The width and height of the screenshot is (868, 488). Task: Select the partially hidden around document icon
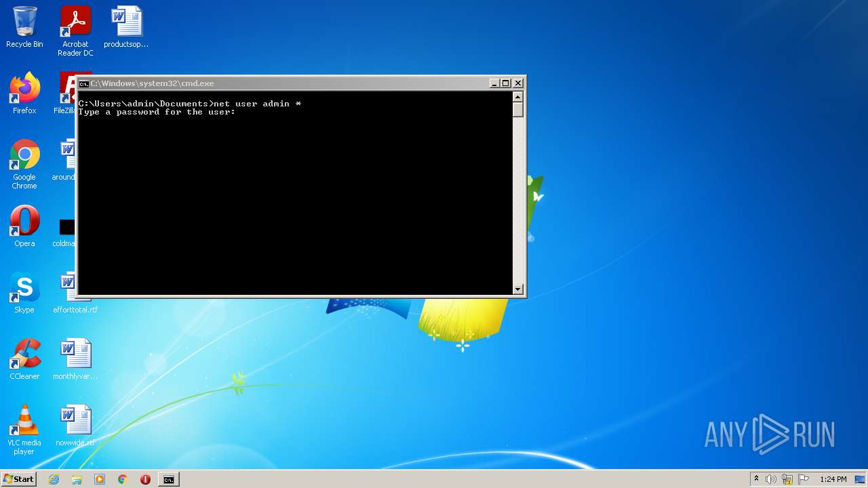(64, 161)
